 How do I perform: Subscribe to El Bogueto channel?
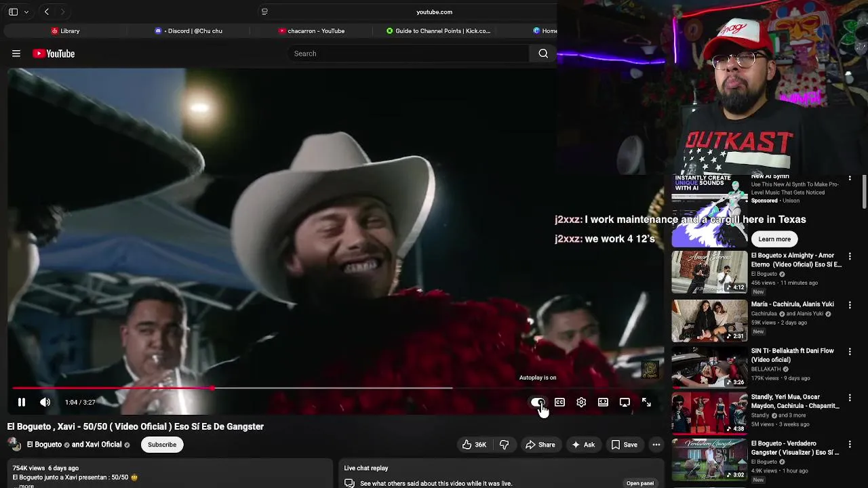pos(162,445)
